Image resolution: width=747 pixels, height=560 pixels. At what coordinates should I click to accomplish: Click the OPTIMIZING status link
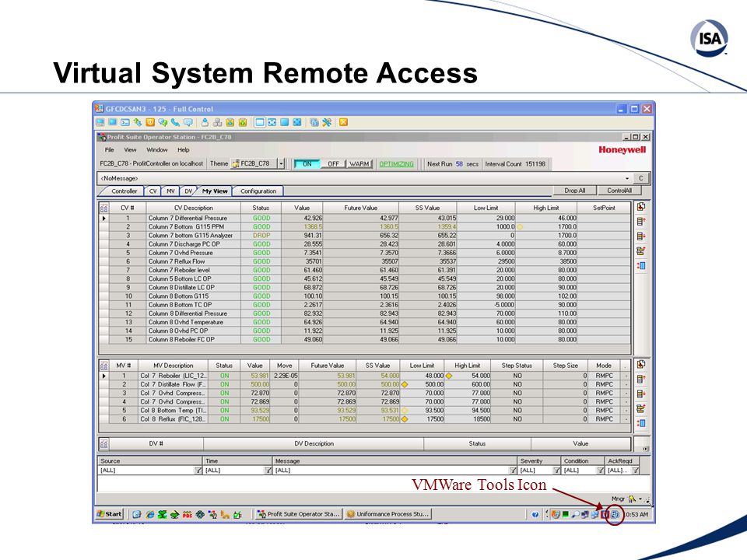coord(396,164)
